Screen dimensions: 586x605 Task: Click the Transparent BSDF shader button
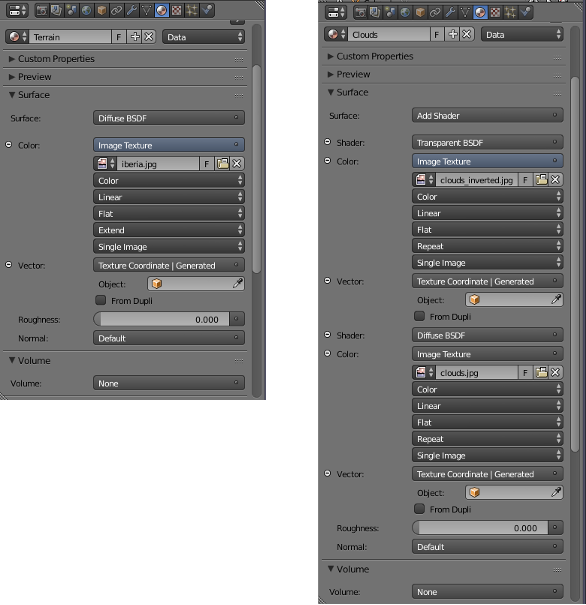[487, 142]
